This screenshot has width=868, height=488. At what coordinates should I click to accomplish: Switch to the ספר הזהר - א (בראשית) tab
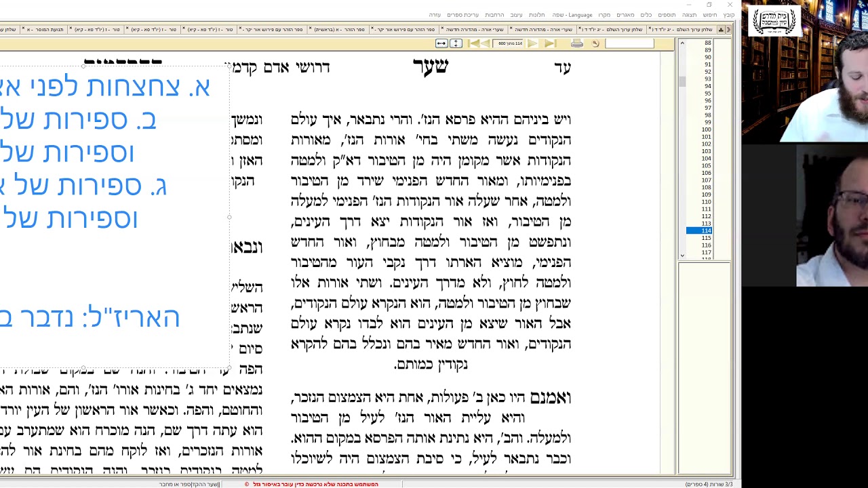click(x=339, y=30)
